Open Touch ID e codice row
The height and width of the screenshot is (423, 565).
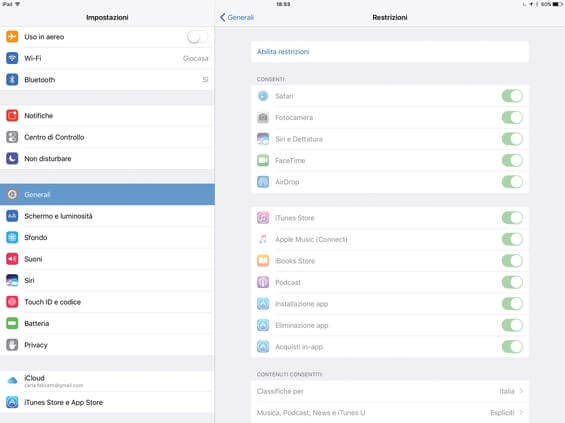[x=107, y=302]
